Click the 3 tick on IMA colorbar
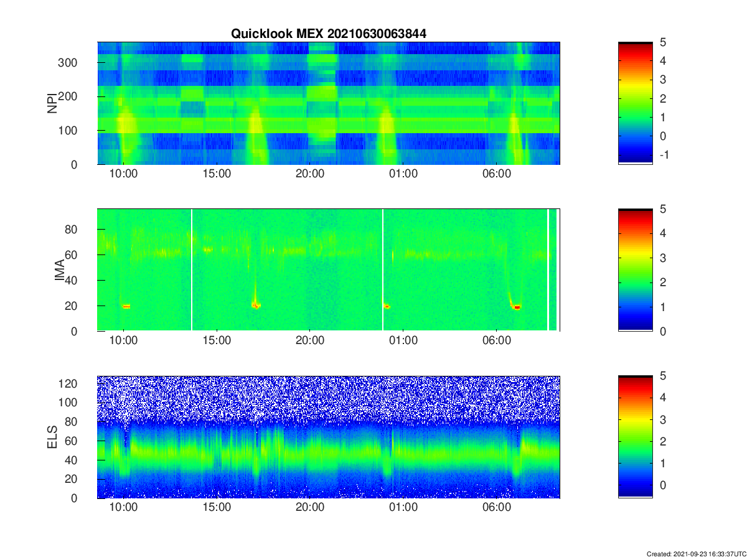The height and width of the screenshot is (560, 747). click(x=664, y=258)
